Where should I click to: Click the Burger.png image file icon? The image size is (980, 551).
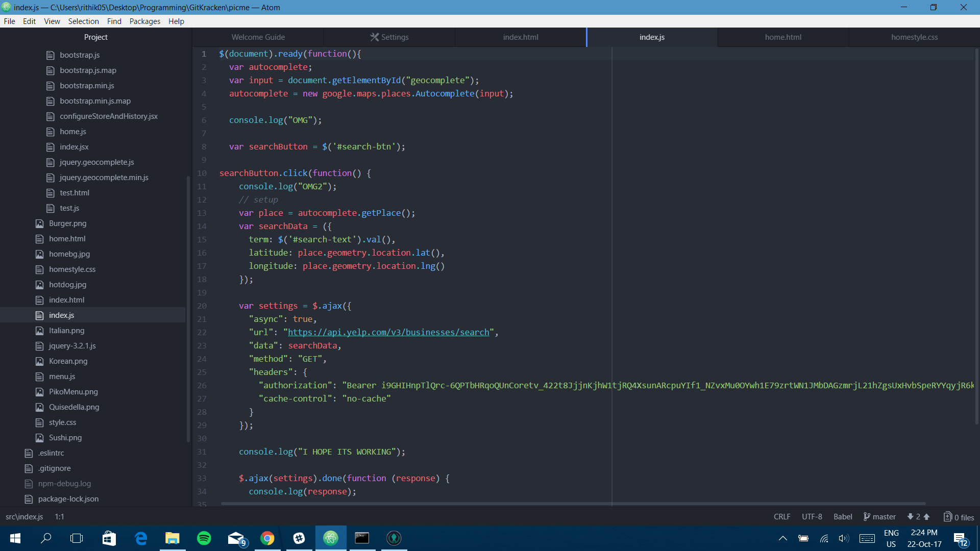39,223
